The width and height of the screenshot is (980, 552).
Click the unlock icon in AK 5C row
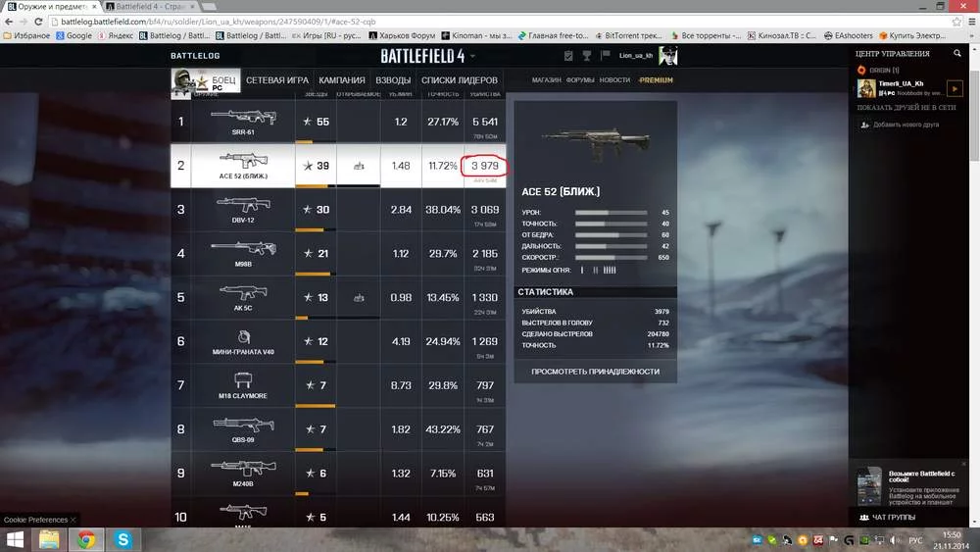point(359,297)
